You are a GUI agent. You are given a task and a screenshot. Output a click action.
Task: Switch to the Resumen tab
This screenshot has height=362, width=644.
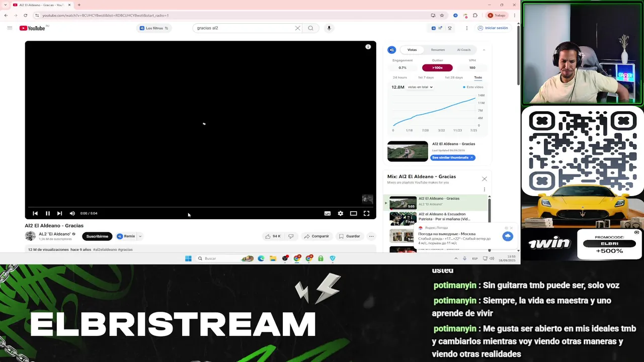(438, 50)
